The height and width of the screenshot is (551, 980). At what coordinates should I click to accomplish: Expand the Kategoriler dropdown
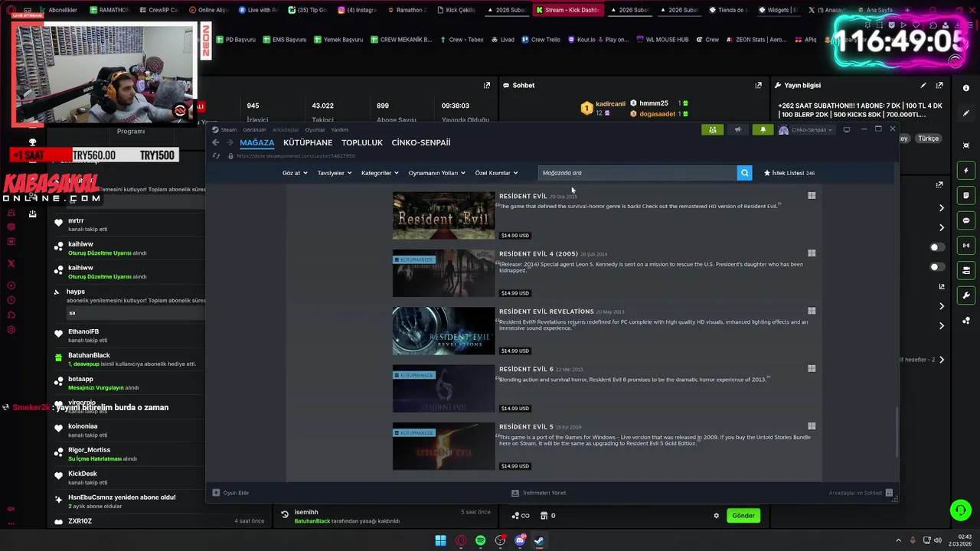[x=380, y=173]
